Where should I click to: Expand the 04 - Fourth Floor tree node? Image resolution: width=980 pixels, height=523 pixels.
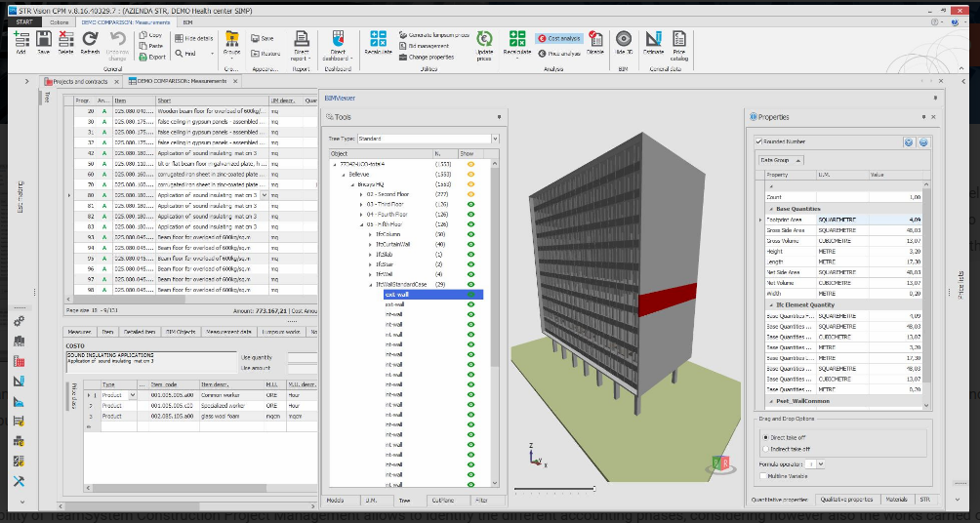[362, 215]
